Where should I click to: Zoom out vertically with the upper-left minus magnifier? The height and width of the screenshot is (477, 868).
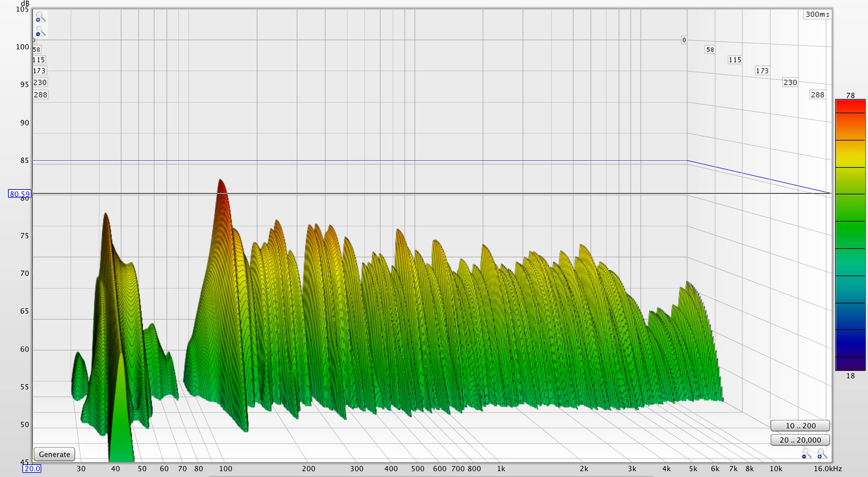click(40, 31)
